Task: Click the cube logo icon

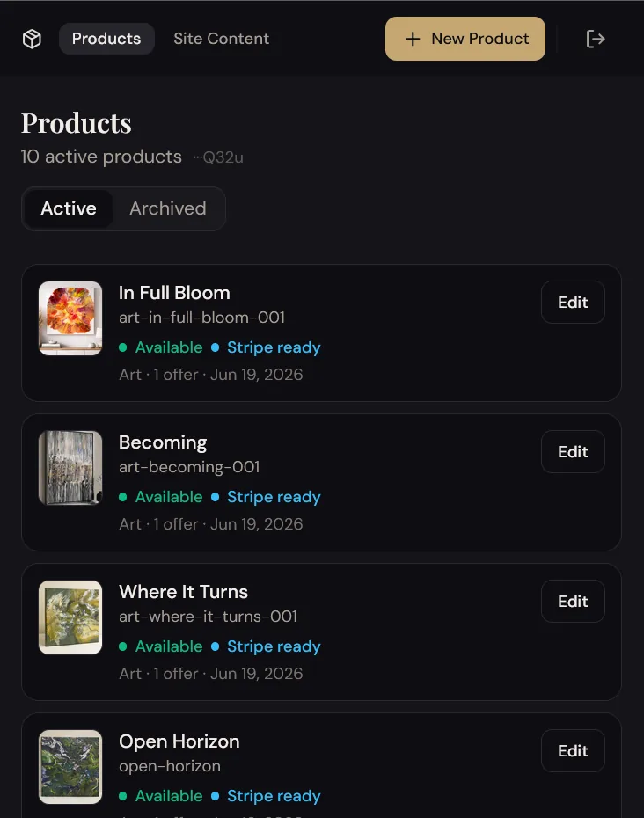Action: (x=32, y=39)
